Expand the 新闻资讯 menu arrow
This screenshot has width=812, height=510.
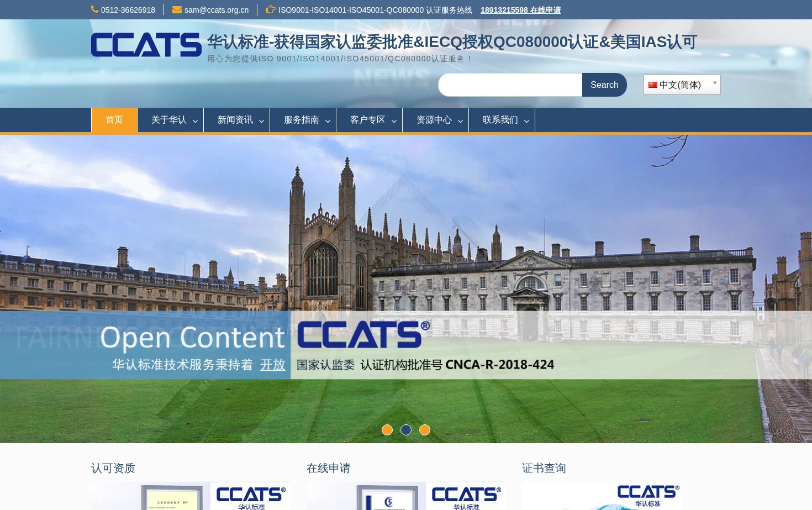(x=261, y=121)
